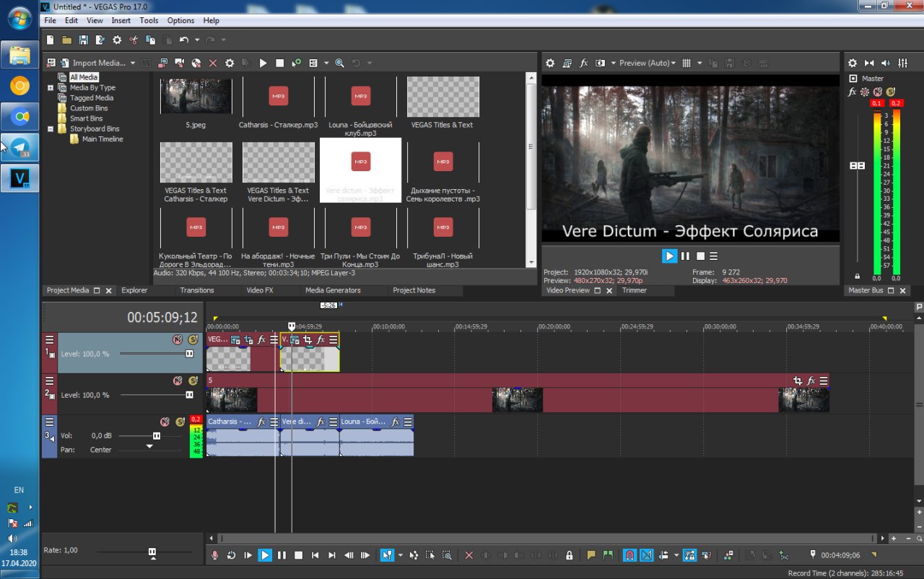Image resolution: width=924 pixels, height=579 pixels.
Task: Click the playback Rate slider handle
Action: (x=152, y=552)
